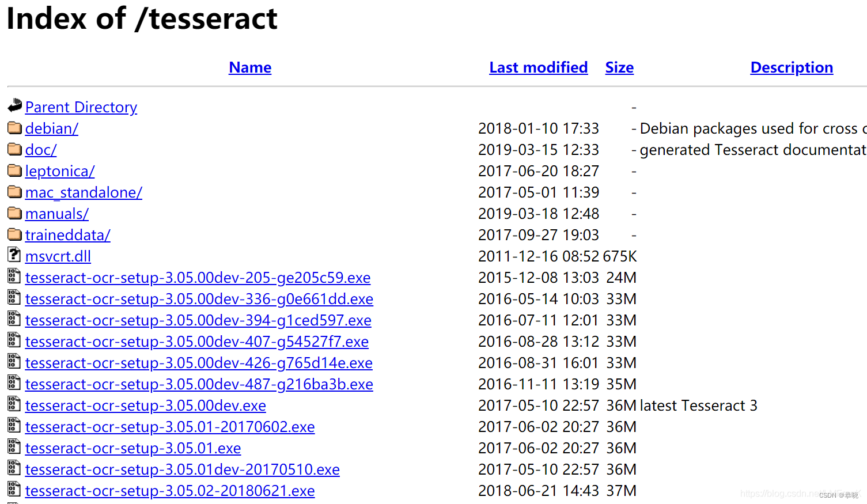
Task: Click binary icon for 3.05.00dev-407-g54527f7.exe
Action: [x=14, y=339]
